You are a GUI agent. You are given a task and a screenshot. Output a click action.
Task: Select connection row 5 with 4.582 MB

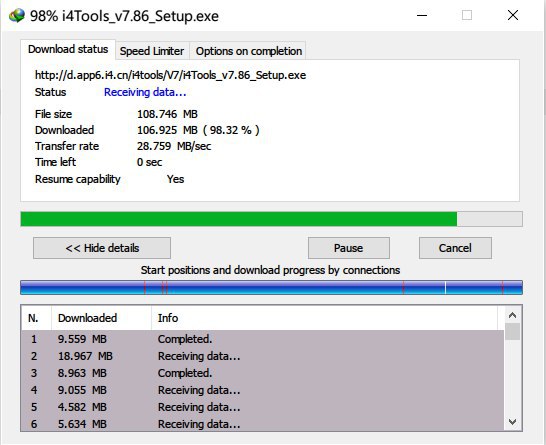tap(263, 407)
